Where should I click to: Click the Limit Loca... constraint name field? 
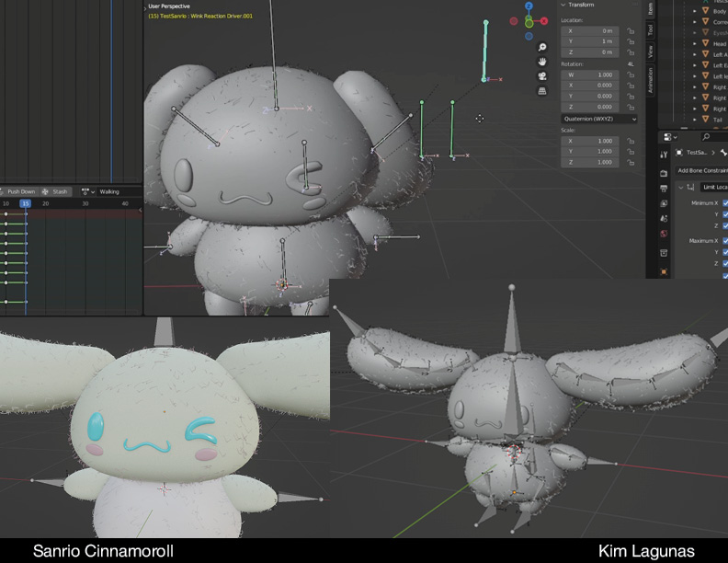714,187
